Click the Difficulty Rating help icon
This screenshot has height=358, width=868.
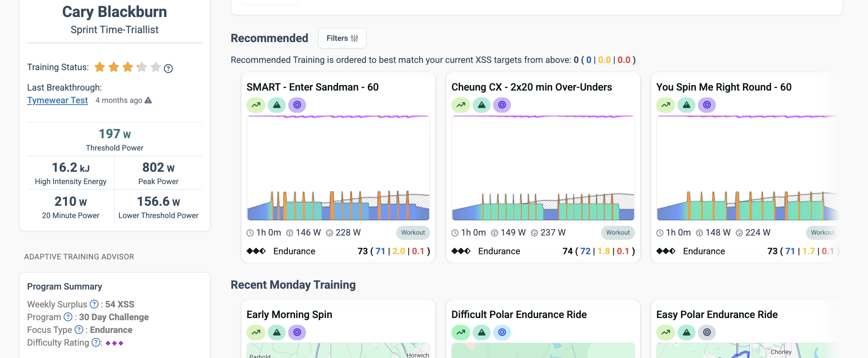tap(96, 342)
